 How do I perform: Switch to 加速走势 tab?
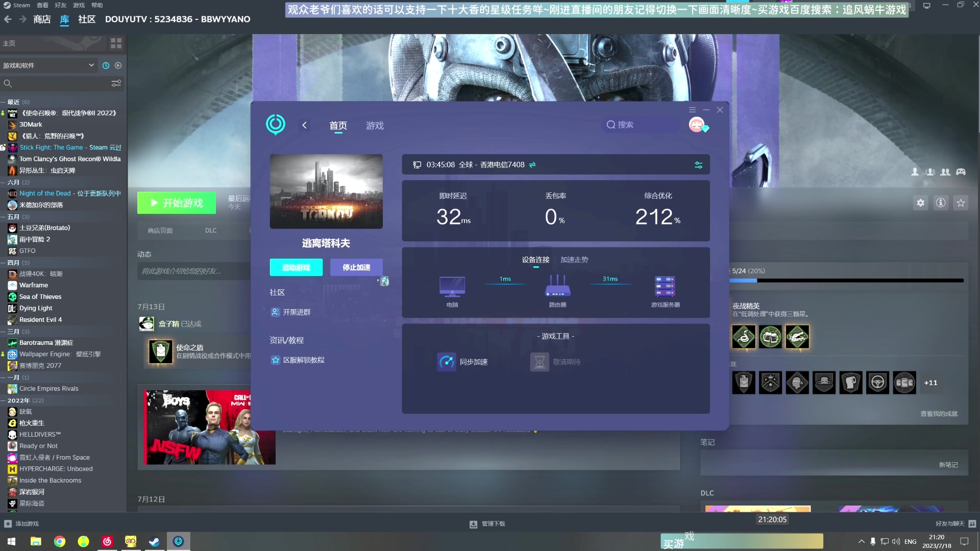coord(574,260)
